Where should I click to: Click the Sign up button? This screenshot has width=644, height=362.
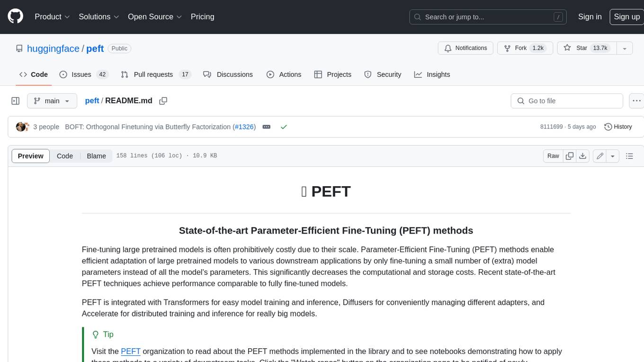[626, 17]
